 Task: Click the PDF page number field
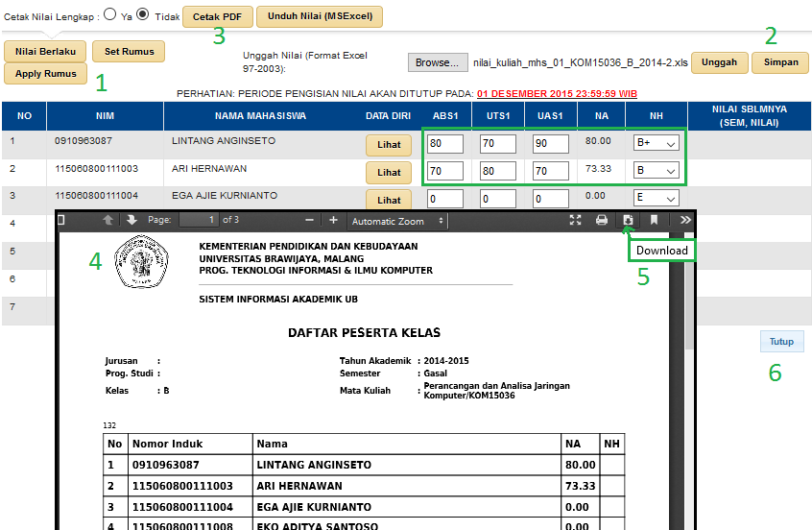point(199,220)
